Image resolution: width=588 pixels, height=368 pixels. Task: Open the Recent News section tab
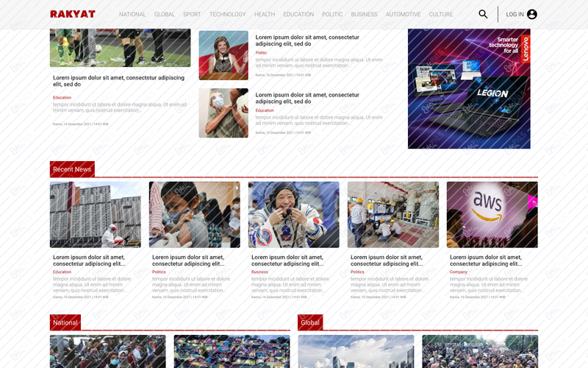coord(72,169)
